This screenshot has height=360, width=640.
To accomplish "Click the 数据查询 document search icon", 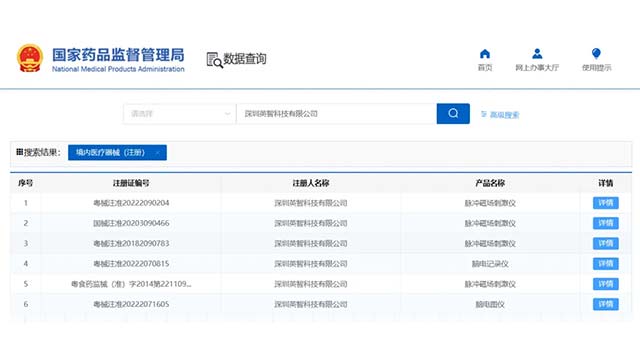I will pyautogui.click(x=214, y=60).
